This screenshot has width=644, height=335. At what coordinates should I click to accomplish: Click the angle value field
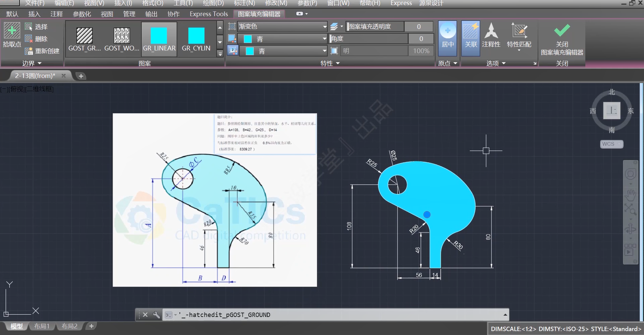pyautogui.click(x=421, y=39)
